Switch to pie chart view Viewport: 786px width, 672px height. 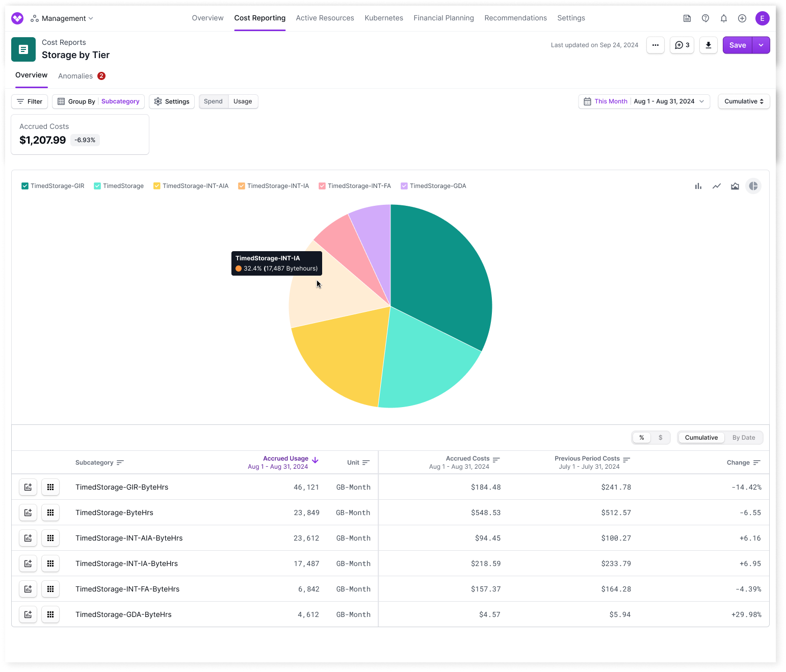point(753,186)
